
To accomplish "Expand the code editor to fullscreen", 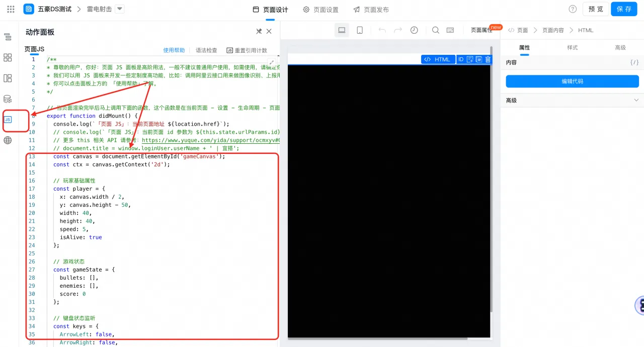I will 272,62.
